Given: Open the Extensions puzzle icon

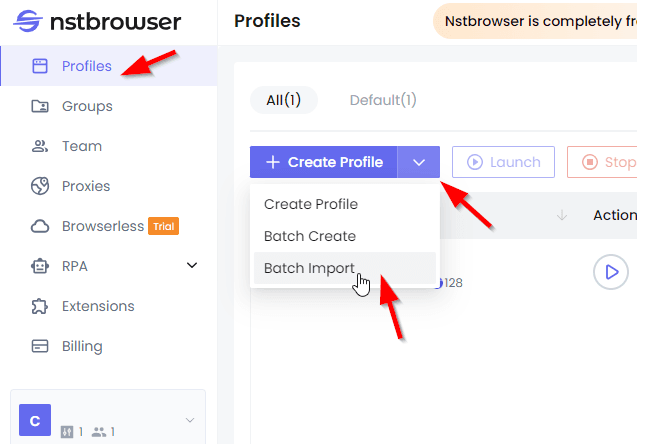Looking at the screenshot, I should point(40,306).
